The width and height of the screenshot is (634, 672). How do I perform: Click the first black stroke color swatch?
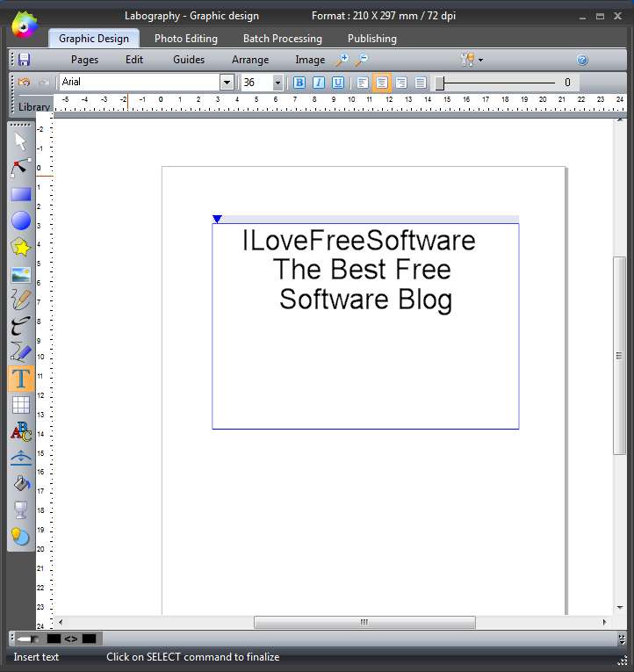click(54, 639)
